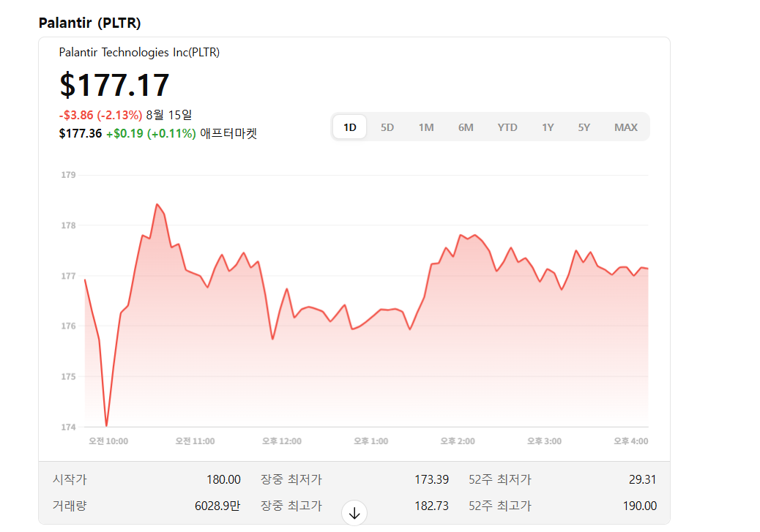
Task: Click the 오후 2:00 axis label
Action: point(458,441)
